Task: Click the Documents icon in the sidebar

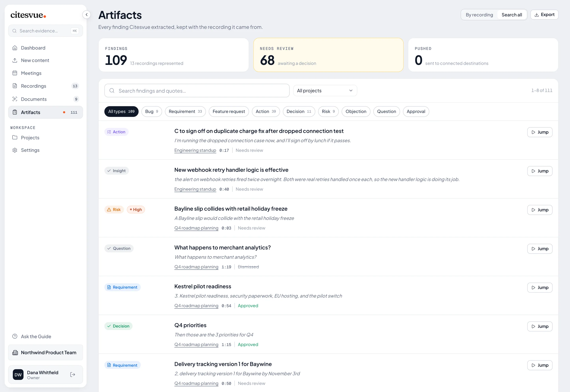Action: pos(15,99)
